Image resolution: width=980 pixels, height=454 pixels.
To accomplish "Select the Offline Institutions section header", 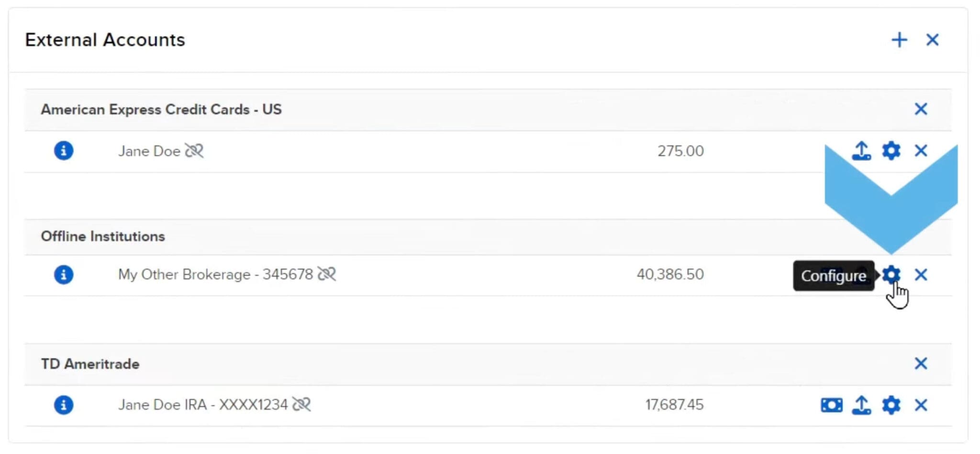I will [x=103, y=236].
